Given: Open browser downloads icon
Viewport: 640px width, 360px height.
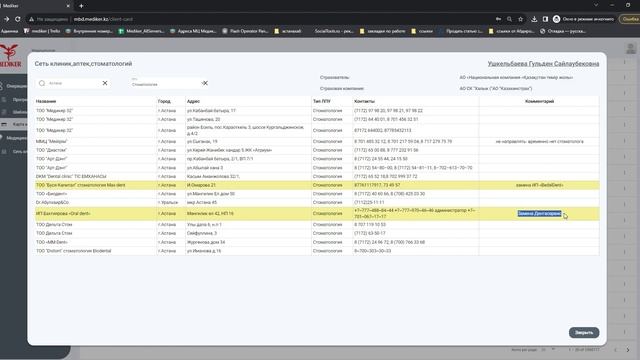Looking at the screenshot, I should pos(534,19).
